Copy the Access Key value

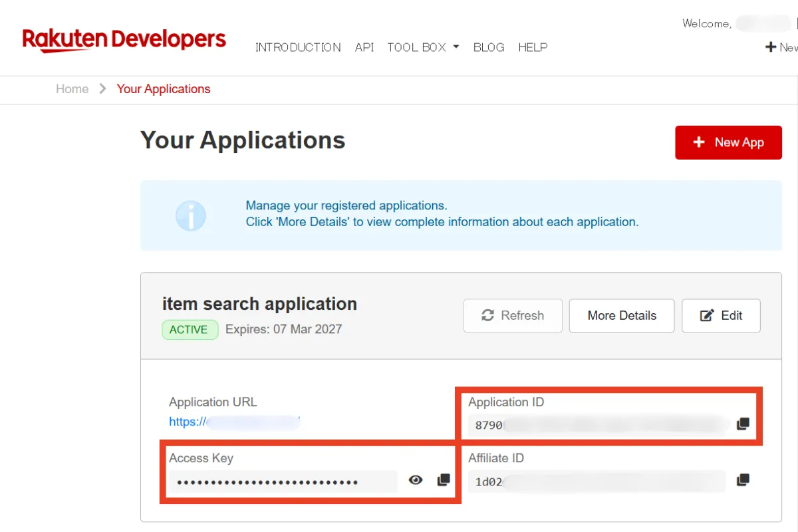pyautogui.click(x=444, y=480)
